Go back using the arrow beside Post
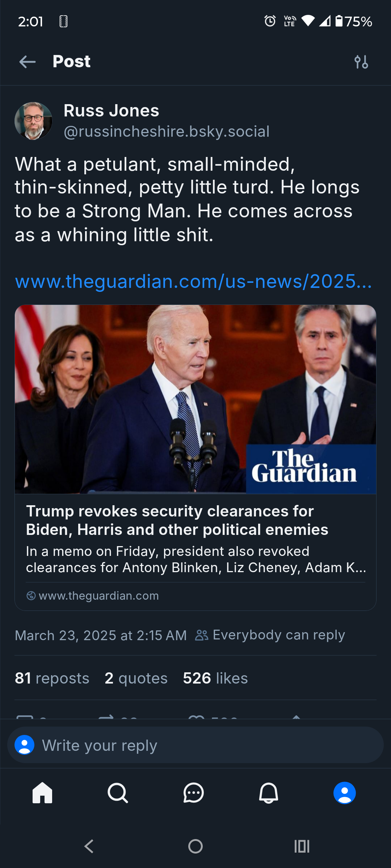The image size is (391, 868). click(28, 62)
